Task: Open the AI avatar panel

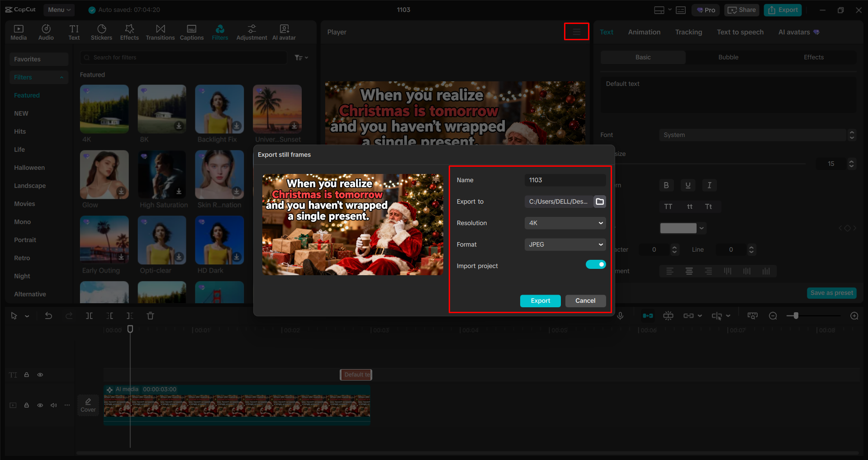Action: coord(284,32)
